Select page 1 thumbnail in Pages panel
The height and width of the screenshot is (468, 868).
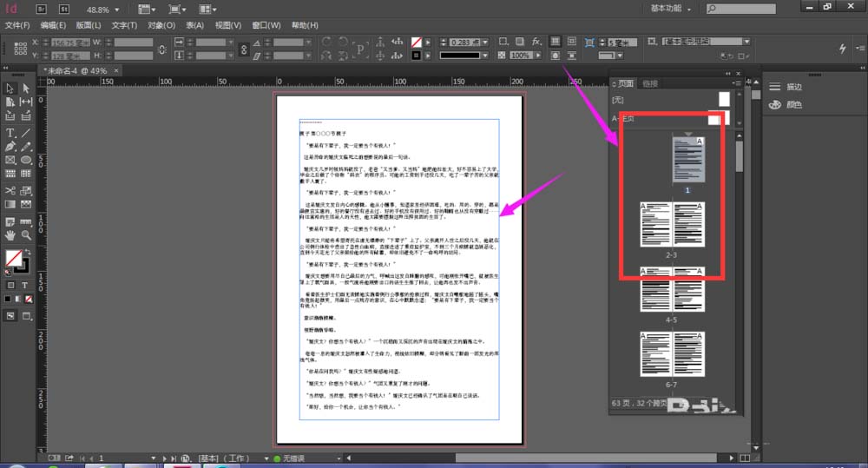pyautogui.click(x=688, y=160)
